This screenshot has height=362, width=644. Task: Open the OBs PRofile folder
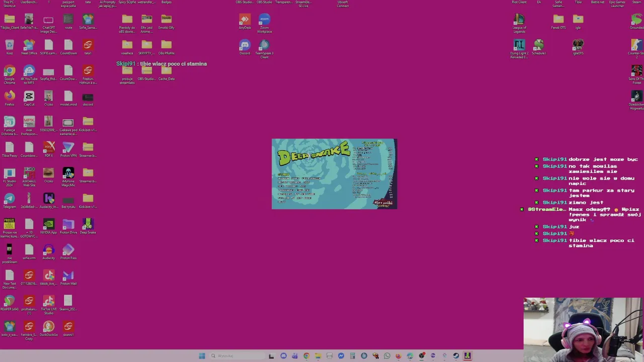tap(167, 47)
